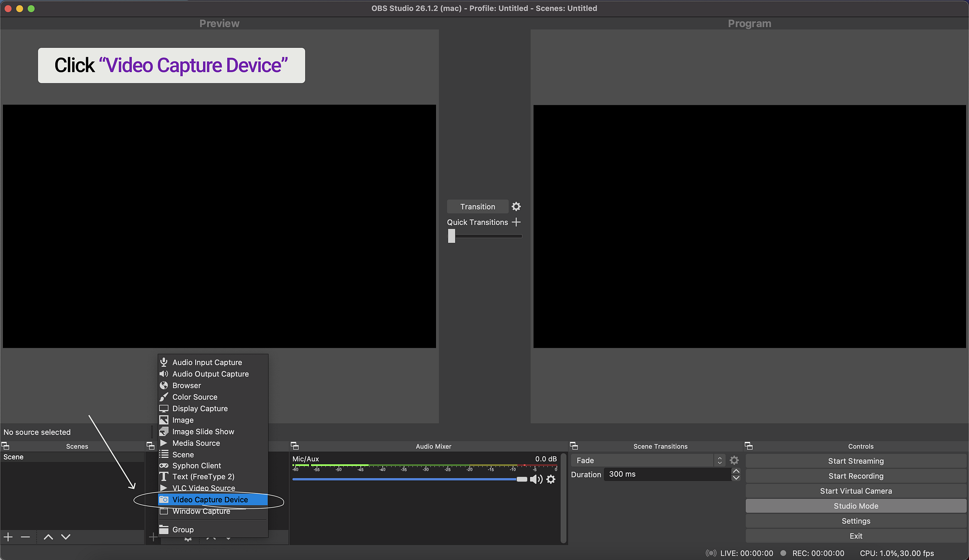Click the LIVE streaming status icon

point(711,553)
